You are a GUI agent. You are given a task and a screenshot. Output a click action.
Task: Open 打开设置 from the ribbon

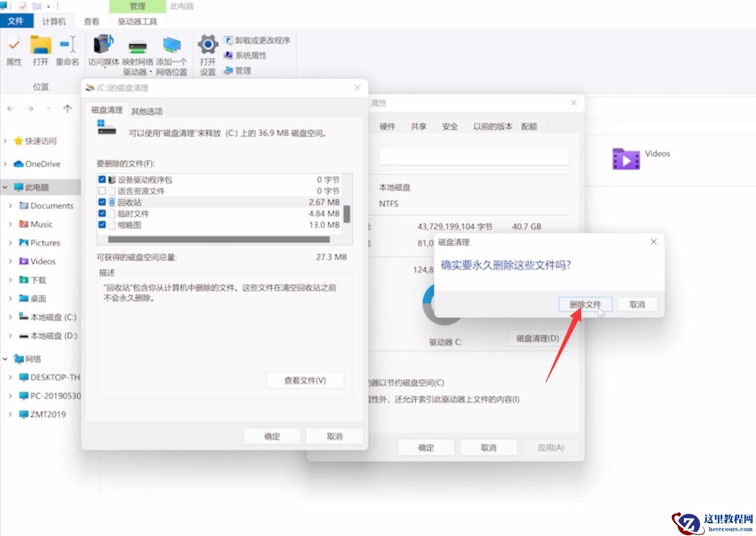point(206,52)
